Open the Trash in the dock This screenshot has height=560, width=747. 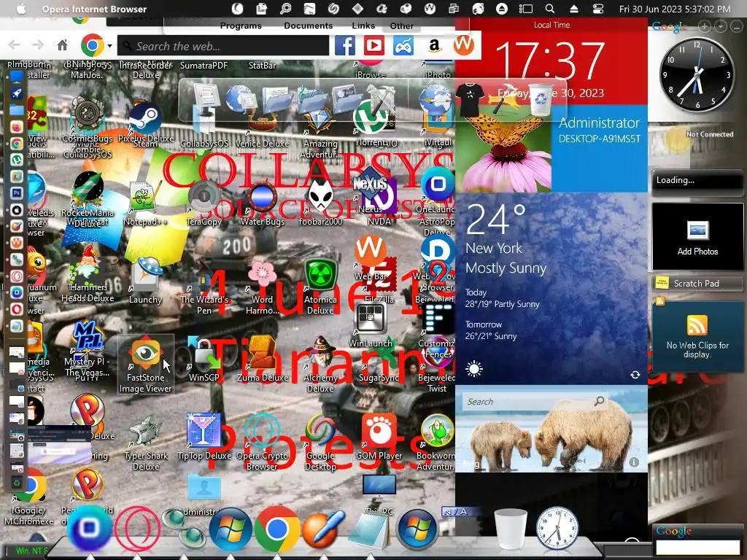coord(511,529)
